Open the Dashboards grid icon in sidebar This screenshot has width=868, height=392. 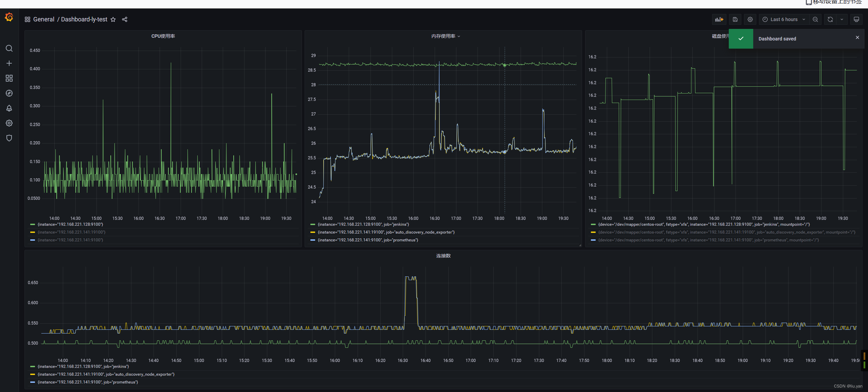pos(9,78)
